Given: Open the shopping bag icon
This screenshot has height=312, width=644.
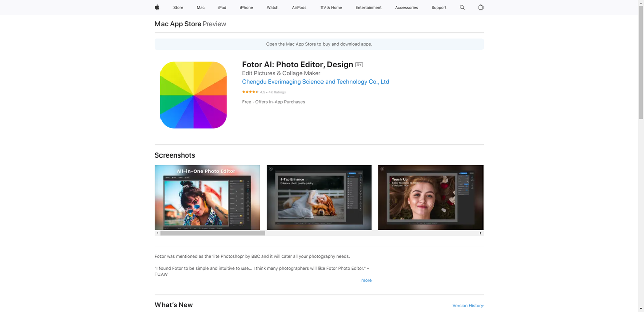Looking at the screenshot, I should (481, 7).
